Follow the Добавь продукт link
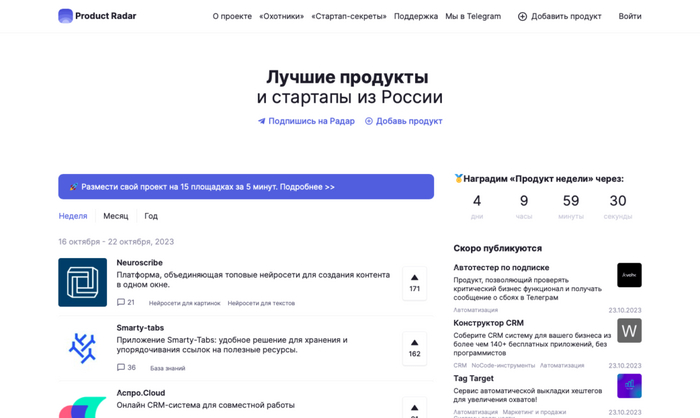The width and height of the screenshot is (700, 418). 409,121
